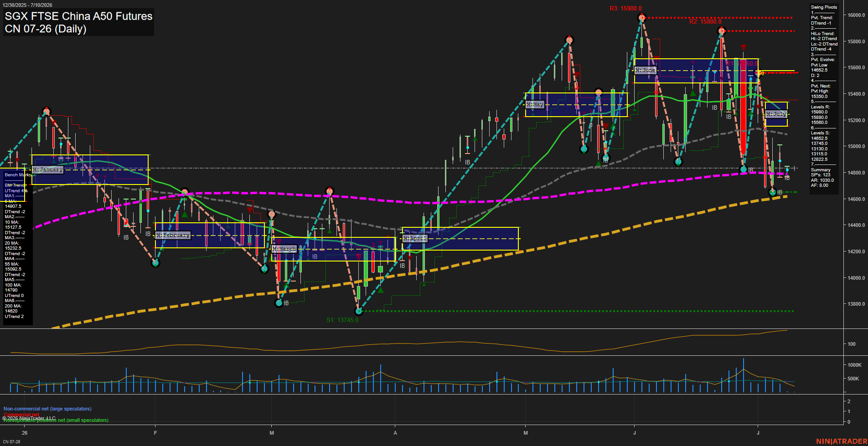The image size is (868, 446).
Task: Select the M:April monthly range label
Action: coord(415,238)
